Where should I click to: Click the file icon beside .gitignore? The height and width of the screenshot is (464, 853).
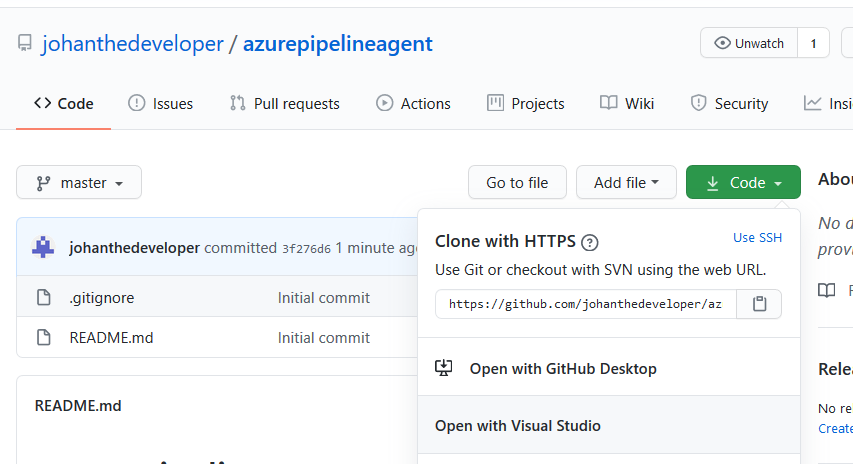pyautogui.click(x=44, y=298)
